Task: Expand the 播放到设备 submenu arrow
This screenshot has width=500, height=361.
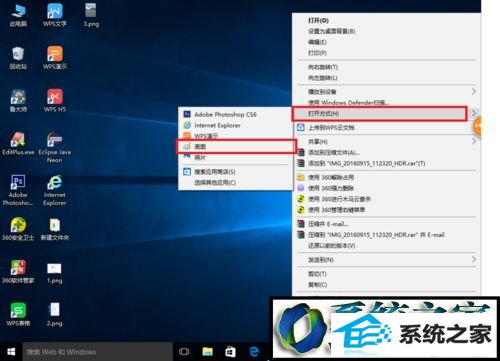Action: pos(474,91)
